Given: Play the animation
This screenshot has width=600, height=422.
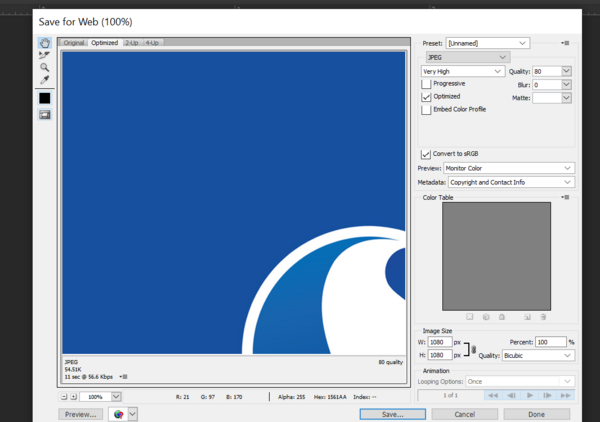Looking at the screenshot, I should 530,395.
